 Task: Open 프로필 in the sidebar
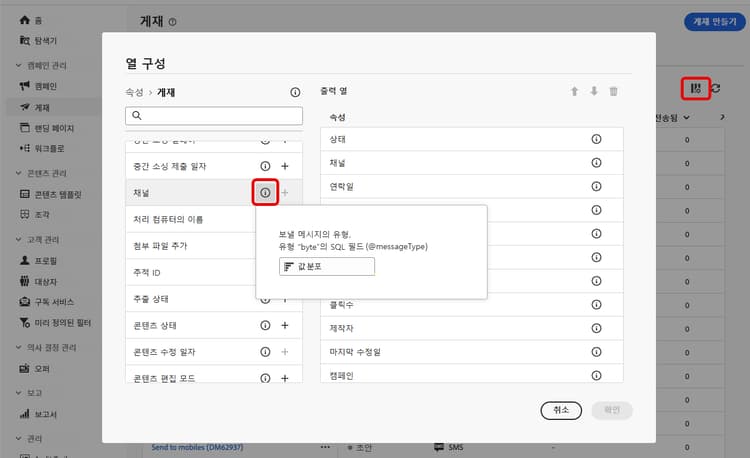(x=38, y=261)
